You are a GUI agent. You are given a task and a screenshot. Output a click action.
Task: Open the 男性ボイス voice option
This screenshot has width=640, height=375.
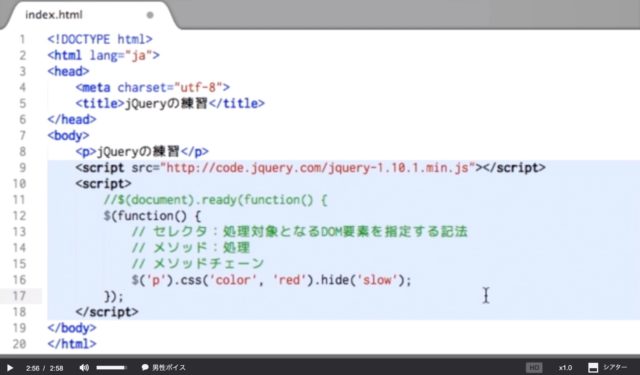tap(163, 368)
